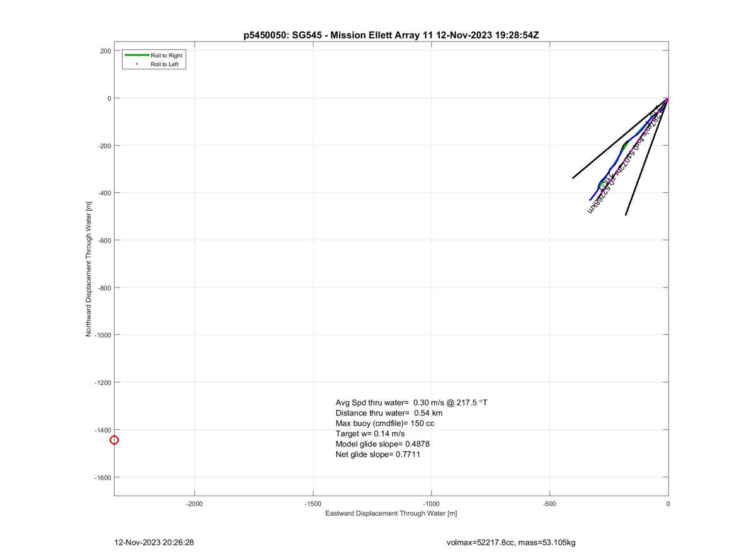
Task: Click the y-axis tick label -1200
Action: tap(103, 383)
